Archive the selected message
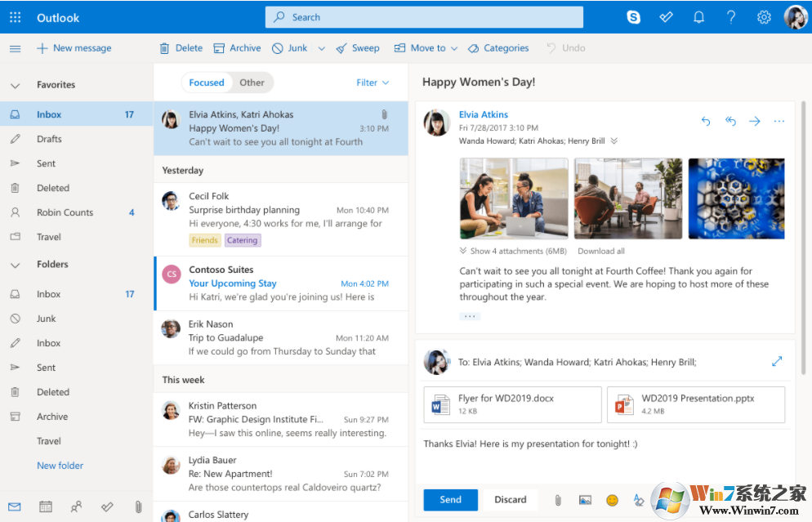812x522 pixels. (x=237, y=48)
